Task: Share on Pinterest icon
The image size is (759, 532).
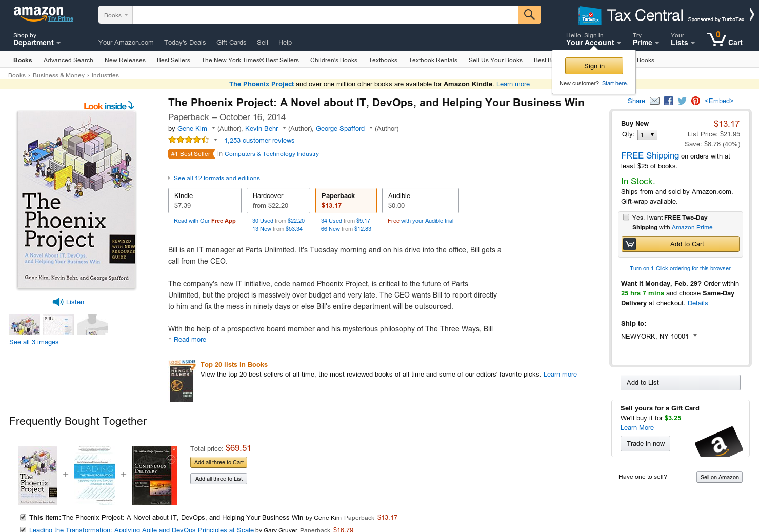Action: coord(695,101)
